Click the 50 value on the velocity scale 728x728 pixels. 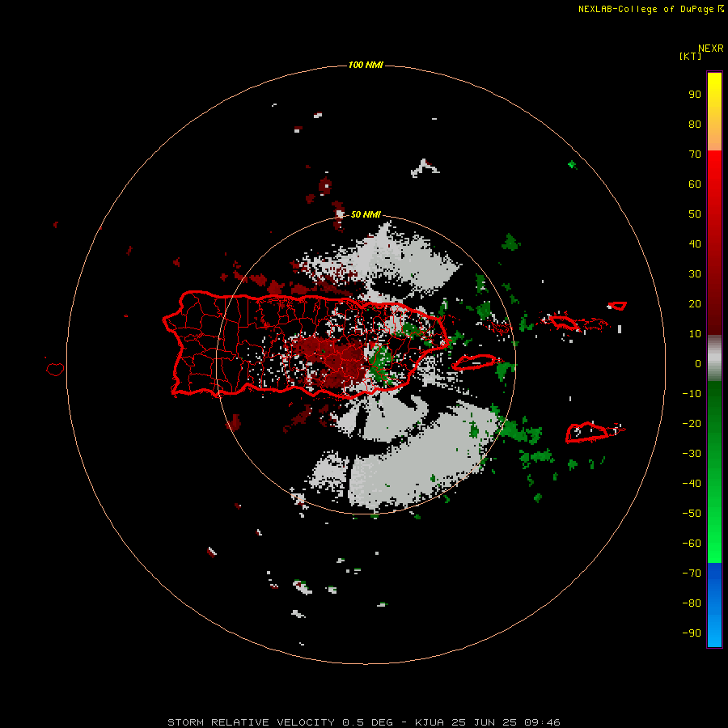[695, 214]
